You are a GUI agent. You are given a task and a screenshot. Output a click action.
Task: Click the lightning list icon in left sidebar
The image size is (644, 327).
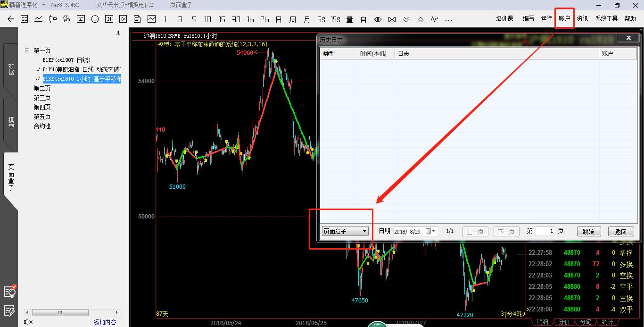[9, 310]
